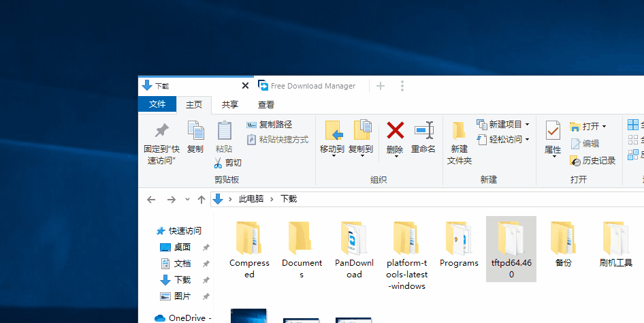Select the 备份 folder
Screen dimensions: 644x323
[564, 244]
